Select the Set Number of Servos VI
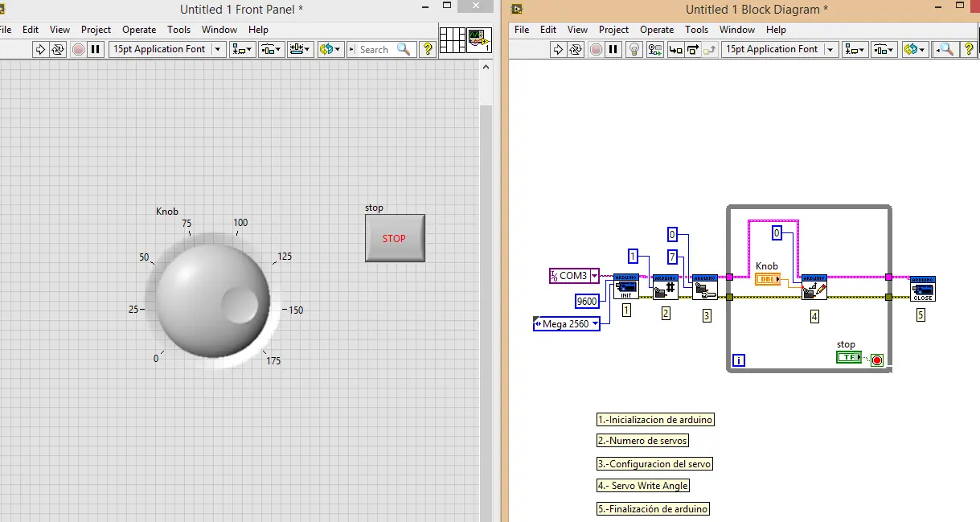The width and height of the screenshot is (980, 522). coord(665,287)
